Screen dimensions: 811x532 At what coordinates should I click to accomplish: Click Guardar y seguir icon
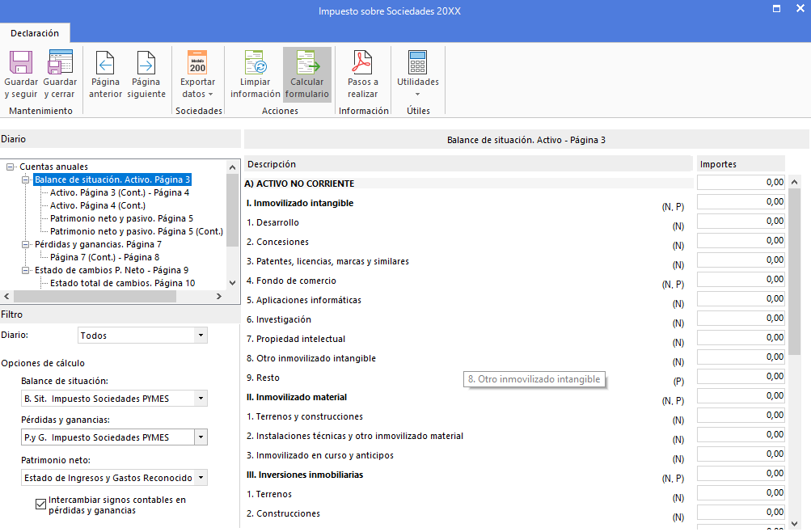pyautogui.click(x=21, y=62)
